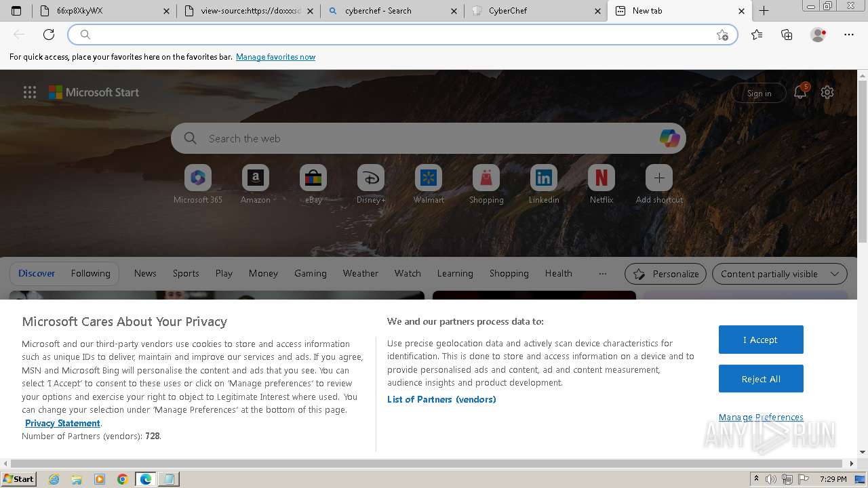
Task: Open a new tab with plus button
Action: click(x=764, y=11)
